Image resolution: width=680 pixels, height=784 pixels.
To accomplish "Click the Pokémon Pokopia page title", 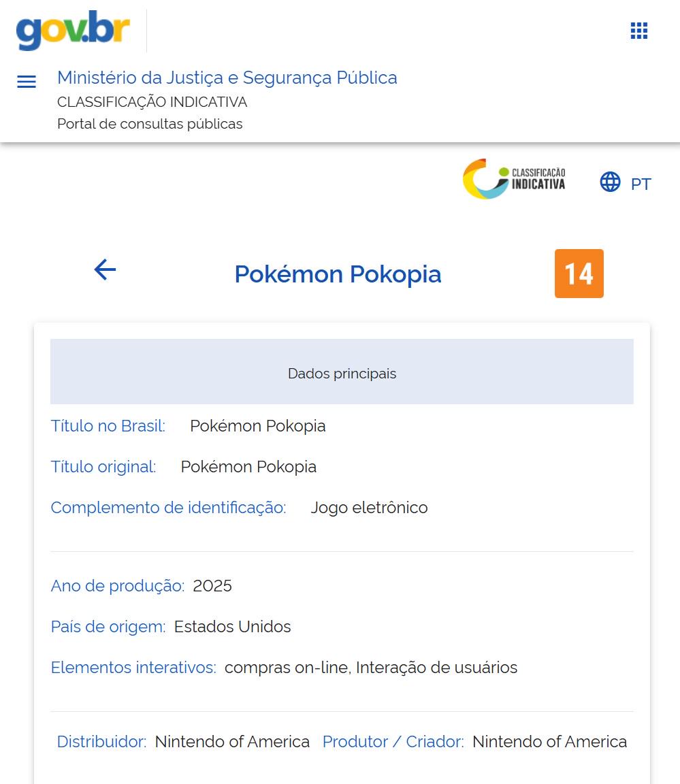I will [x=338, y=274].
